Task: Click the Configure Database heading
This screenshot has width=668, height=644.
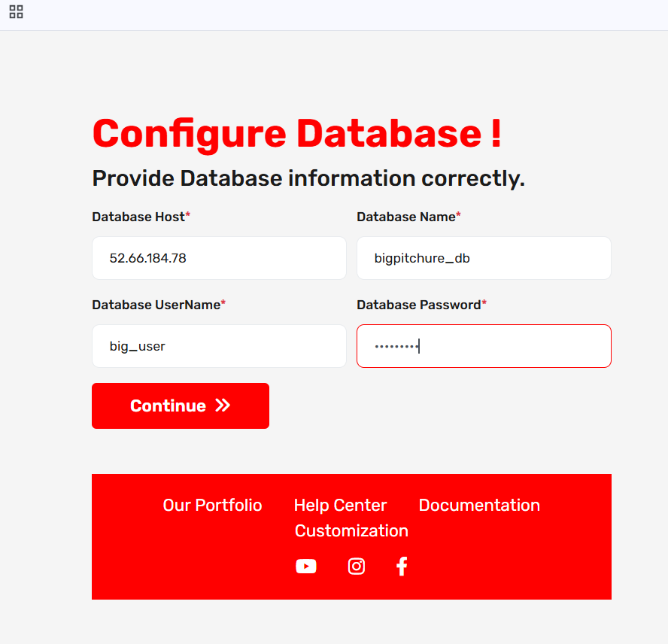Action: 297,134
